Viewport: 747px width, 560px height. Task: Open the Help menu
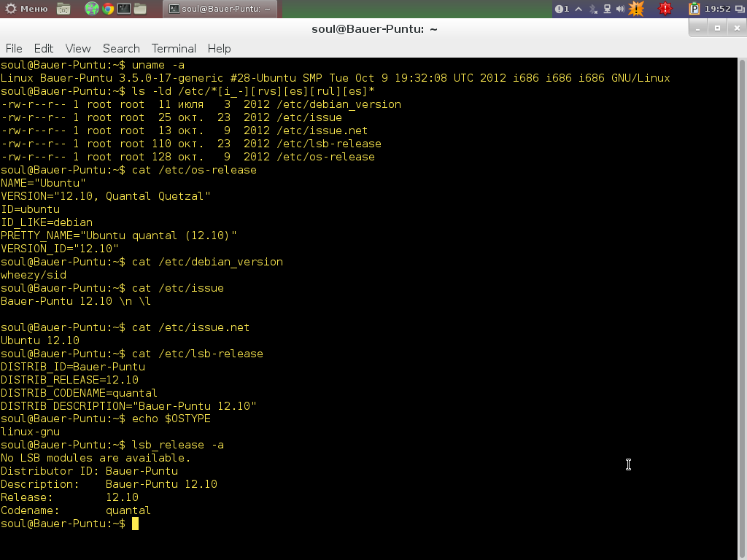click(219, 49)
